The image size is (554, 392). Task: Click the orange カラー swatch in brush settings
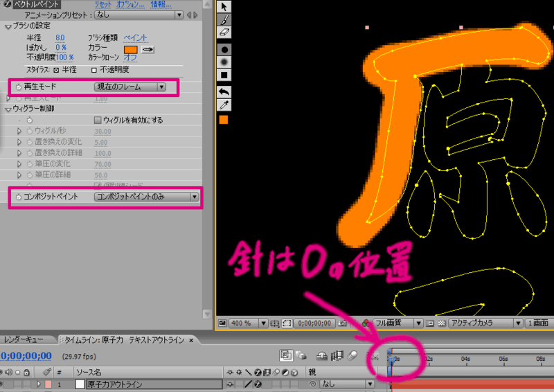pyautogui.click(x=130, y=50)
